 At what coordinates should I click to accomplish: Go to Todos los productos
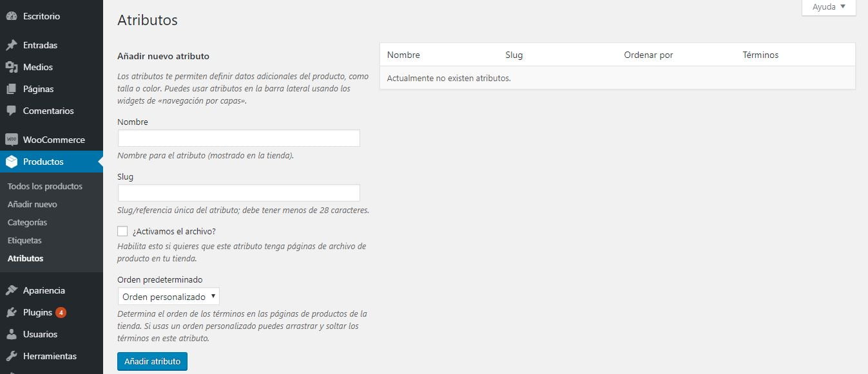pyautogui.click(x=44, y=186)
